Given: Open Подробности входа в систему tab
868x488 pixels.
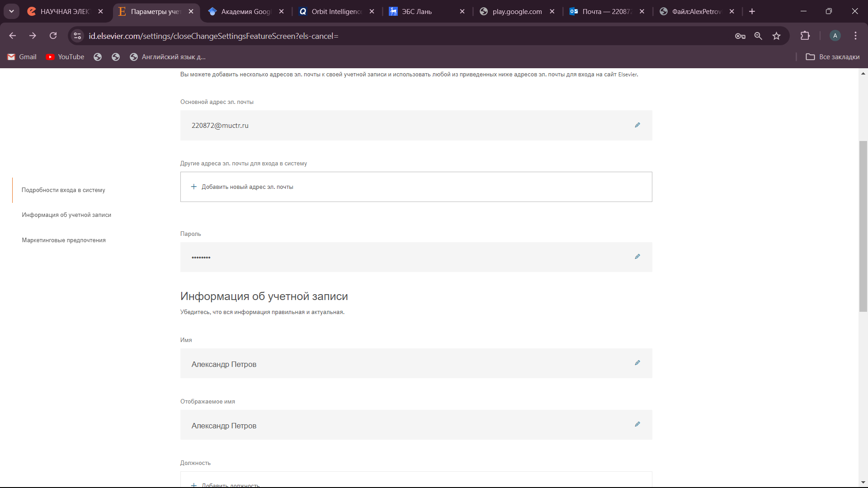Looking at the screenshot, I should pos(63,189).
